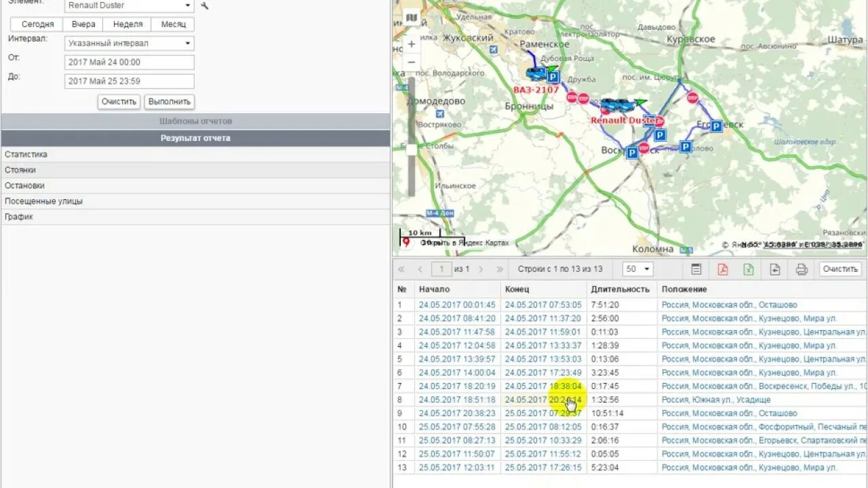Click end time 24.05.2017 13:33:37
868x488 pixels.
pyautogui.click(x=543, y=346)
